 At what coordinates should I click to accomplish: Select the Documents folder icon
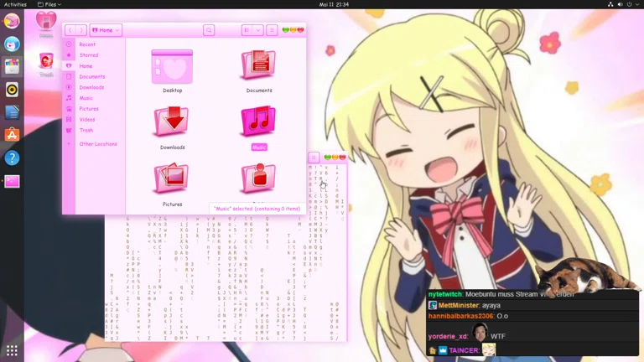(258, 65)
